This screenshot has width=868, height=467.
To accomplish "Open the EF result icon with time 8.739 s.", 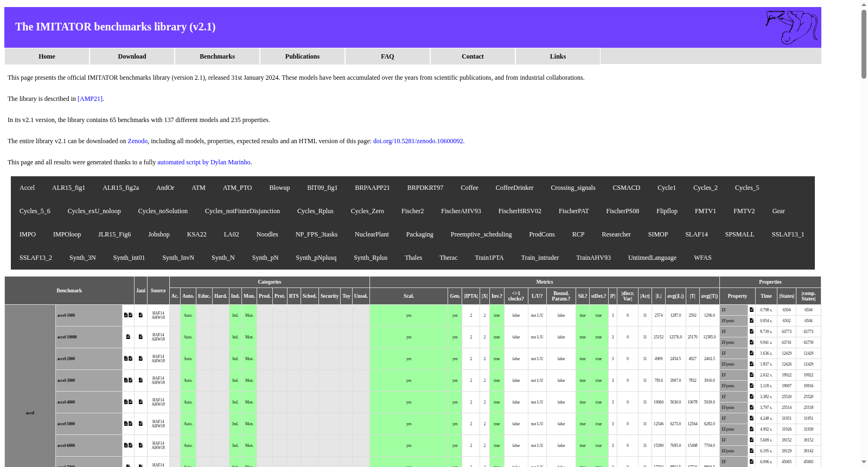I will (751, 331).
